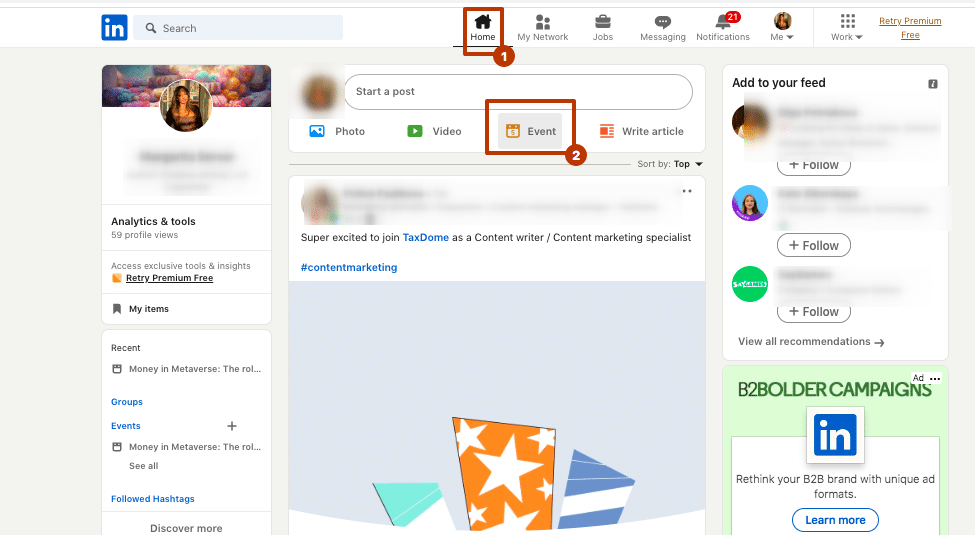Click 59 profile views
Image resolution: width=975 pixels, height=535 pixels.
(x=144, y=235)
